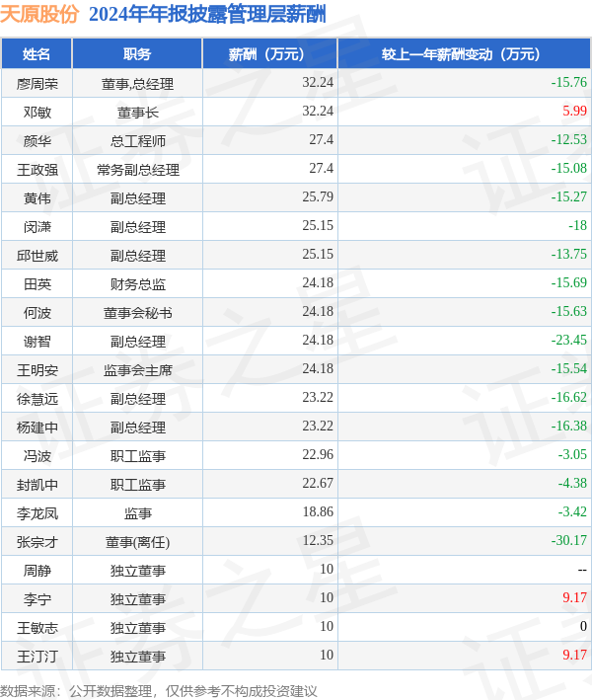Click the -3.42 change value
The width and height of the screenshot is (592, 700).
pyautogui.click(x=572, y=511)
